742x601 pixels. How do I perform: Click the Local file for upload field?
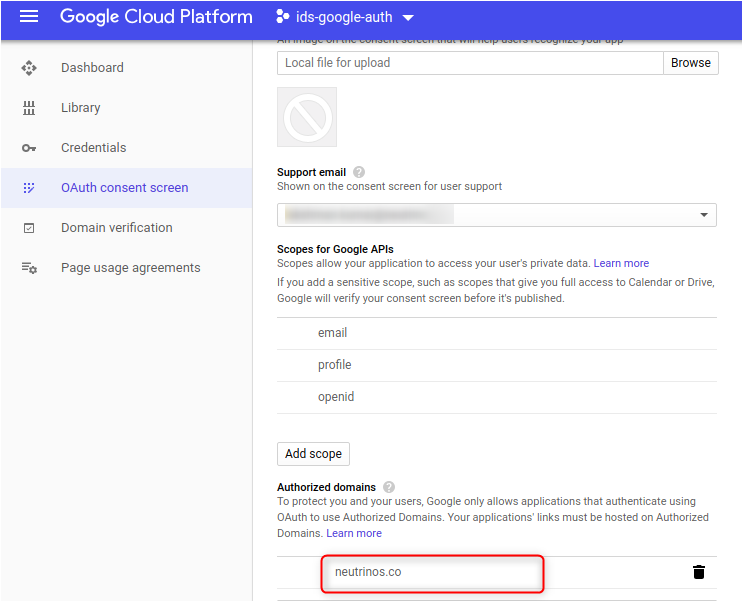[x=470, y=63]
